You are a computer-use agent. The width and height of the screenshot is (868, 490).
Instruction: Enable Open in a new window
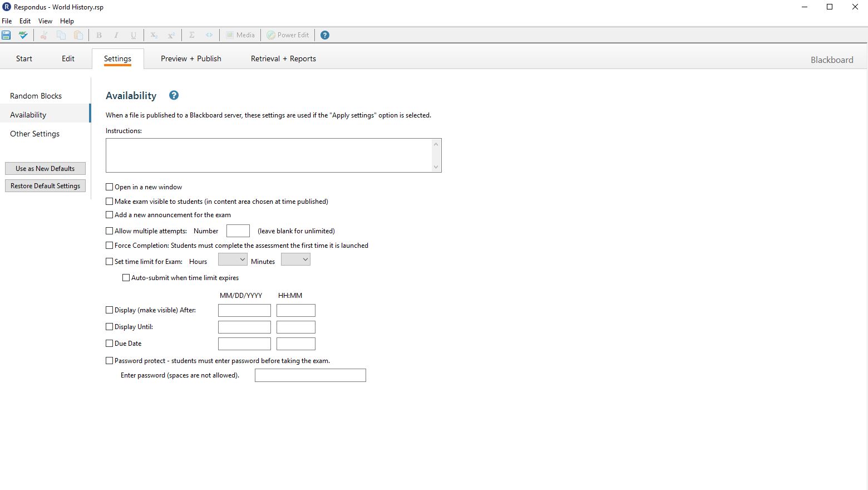110,187
